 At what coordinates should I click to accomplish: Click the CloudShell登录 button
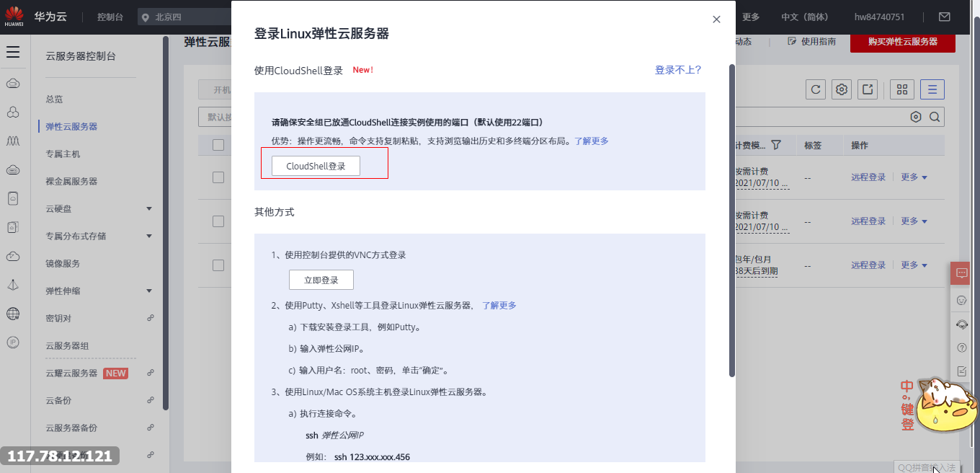tap(316, 166)
